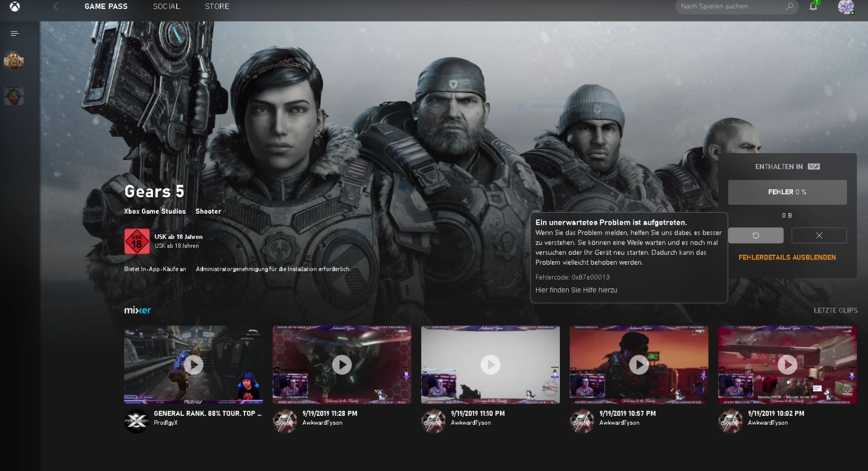Click AwkwardTyson avatar beside 10:57 PM clip

pyautogui.click(x=582, y=421)
